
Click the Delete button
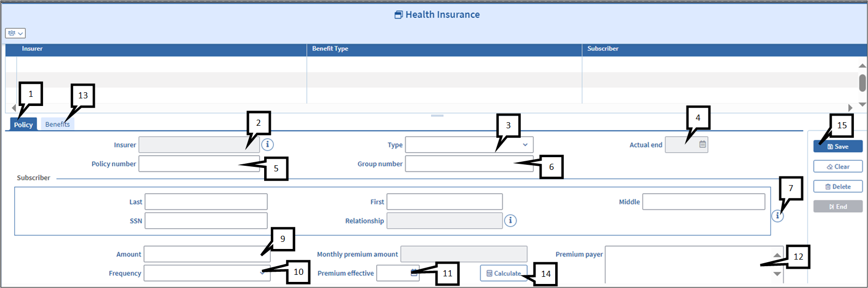pos(838,187)
